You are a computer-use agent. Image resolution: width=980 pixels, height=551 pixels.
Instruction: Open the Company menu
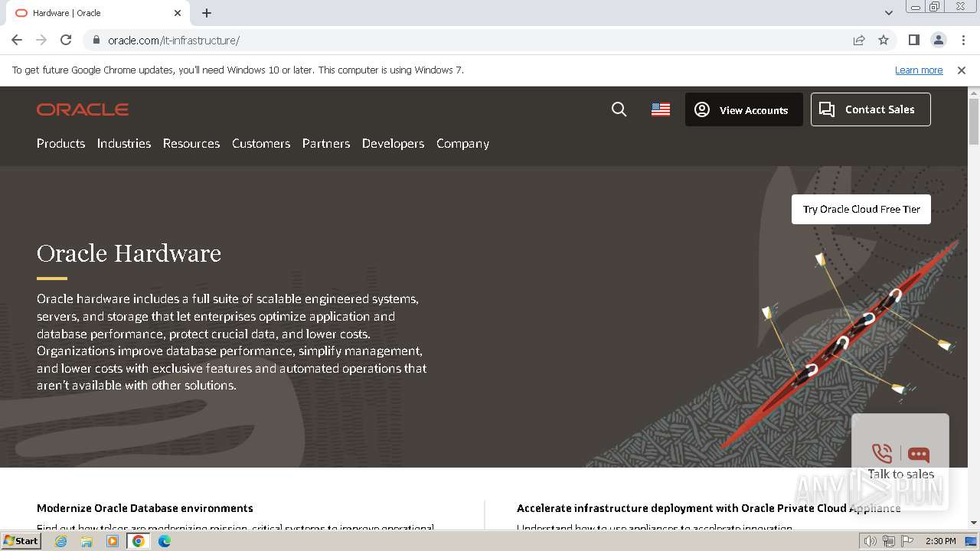point(462,143)
